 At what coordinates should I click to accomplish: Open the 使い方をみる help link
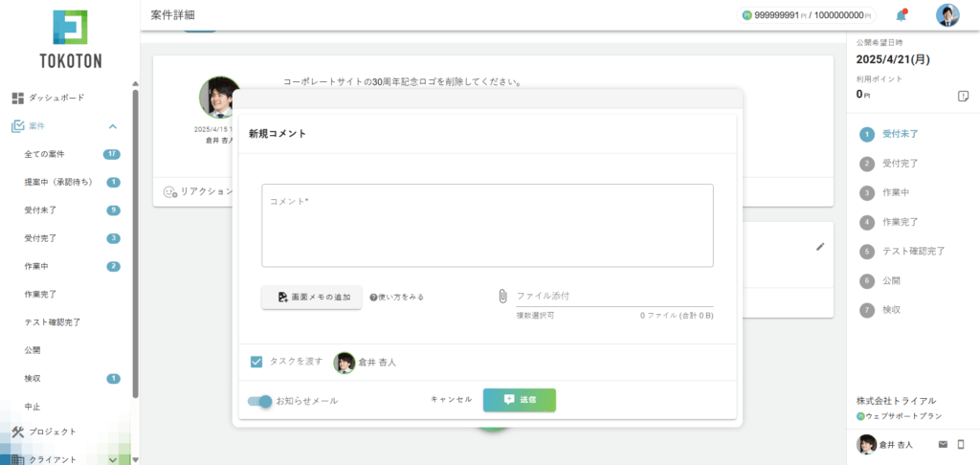pos(397,298)
